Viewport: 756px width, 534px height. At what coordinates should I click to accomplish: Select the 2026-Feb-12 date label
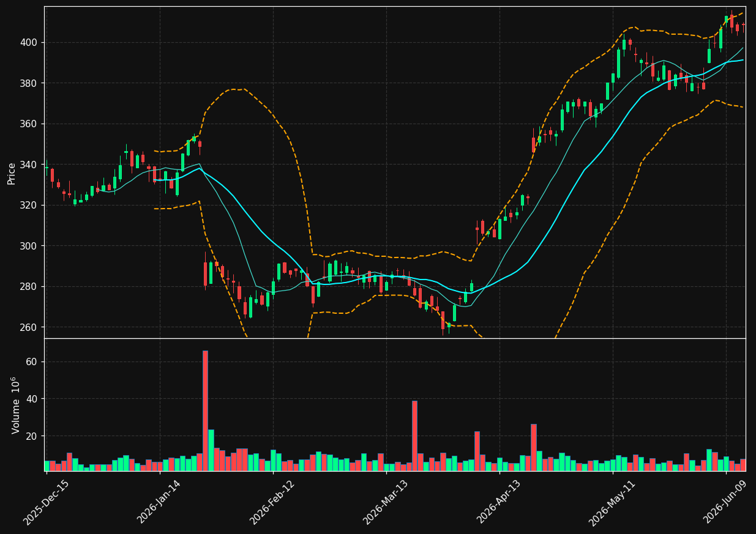click(x=273, y=502)
